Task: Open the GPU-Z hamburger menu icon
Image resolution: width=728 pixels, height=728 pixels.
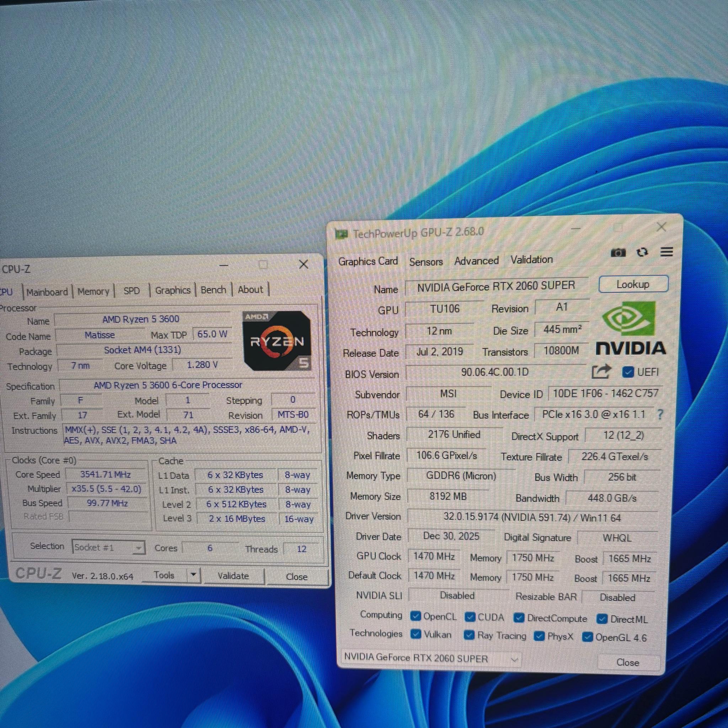Action: [667, 252]
